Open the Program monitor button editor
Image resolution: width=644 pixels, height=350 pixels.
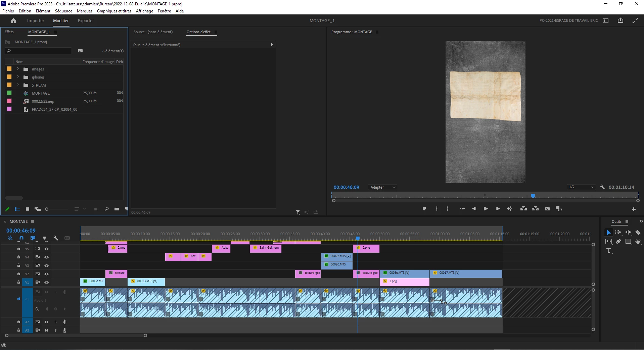(634, 209)
